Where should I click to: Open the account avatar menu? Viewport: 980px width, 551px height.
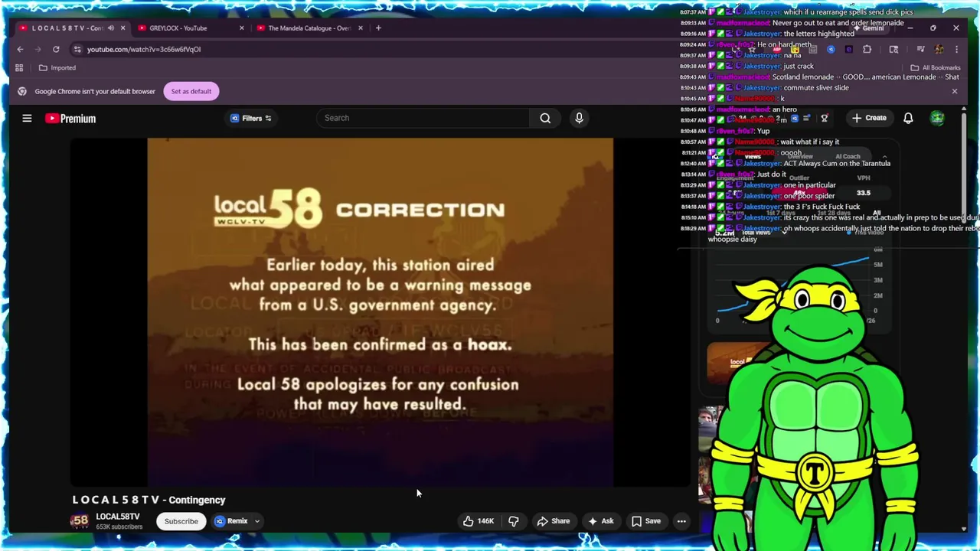[937, 118]
